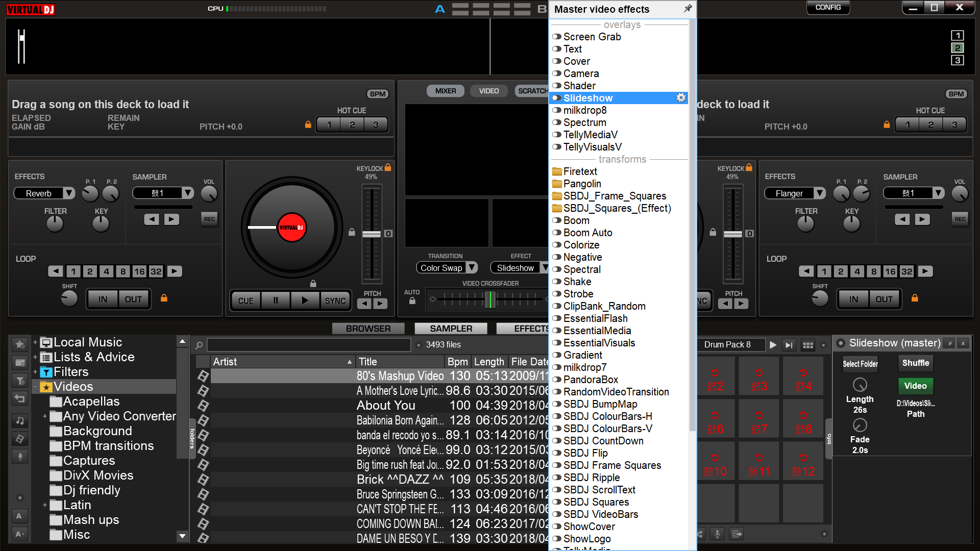Switch to the MIXER tab
The image size is (980, 551).
[446, 91]
